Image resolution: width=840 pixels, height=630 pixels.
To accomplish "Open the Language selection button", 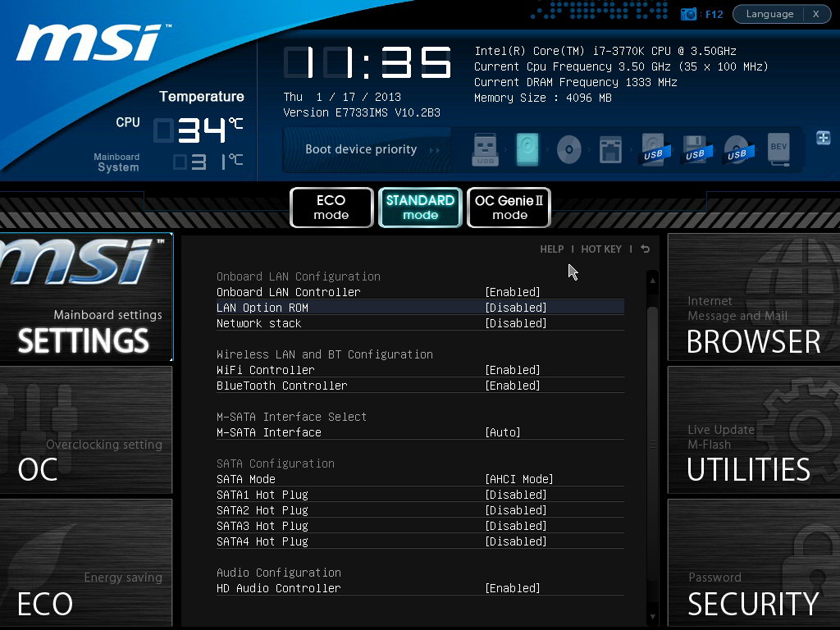I will click(769, 14).
